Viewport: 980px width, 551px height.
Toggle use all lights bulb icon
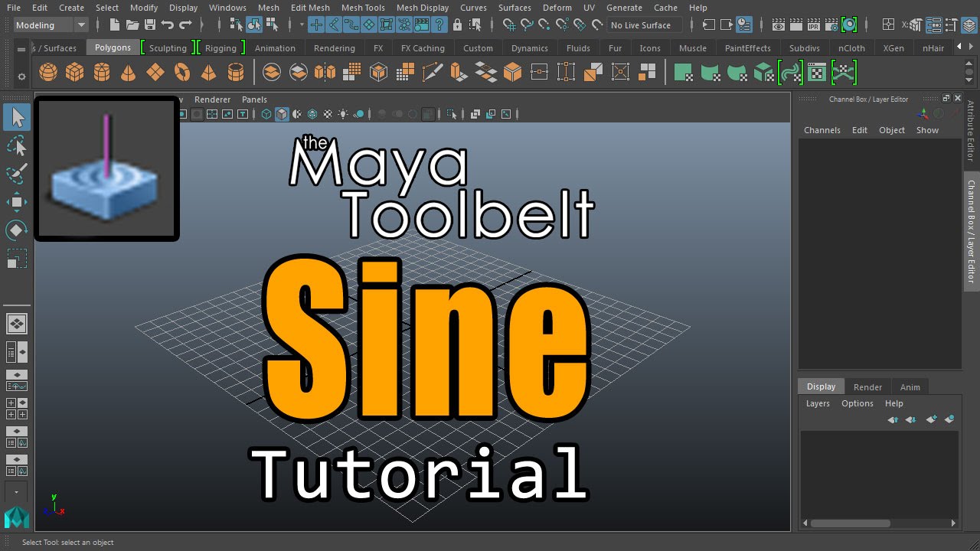pyautogui.click(x=344, y=114)
